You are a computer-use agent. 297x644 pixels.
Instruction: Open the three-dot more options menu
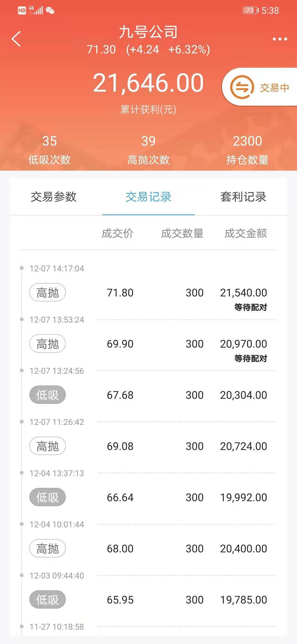(280, 39)
